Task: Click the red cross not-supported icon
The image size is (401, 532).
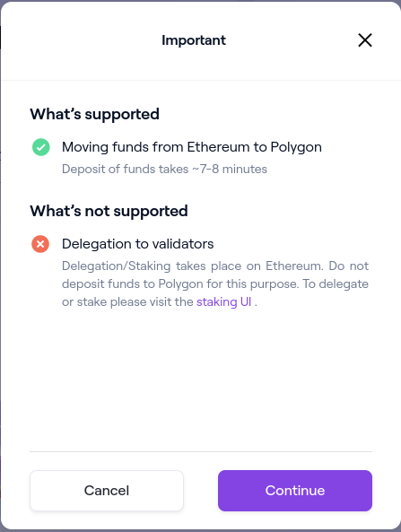Action: (x=40, y=244)
